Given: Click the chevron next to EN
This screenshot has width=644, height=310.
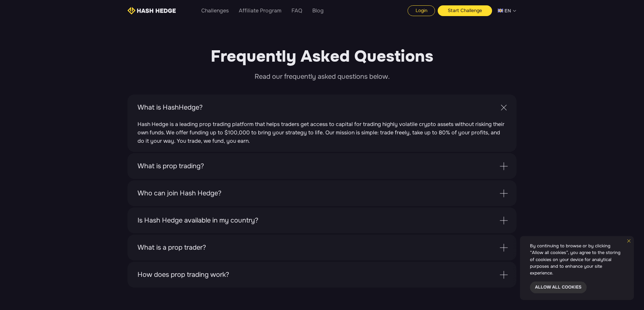Looking at the screenshot, I should 515,11.
